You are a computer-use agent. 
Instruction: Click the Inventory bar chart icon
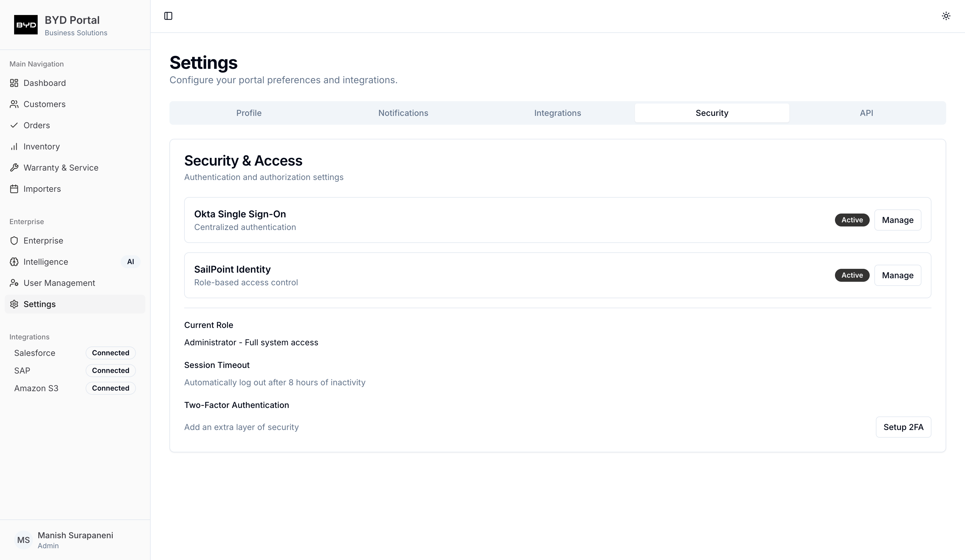tap(14, 146)
